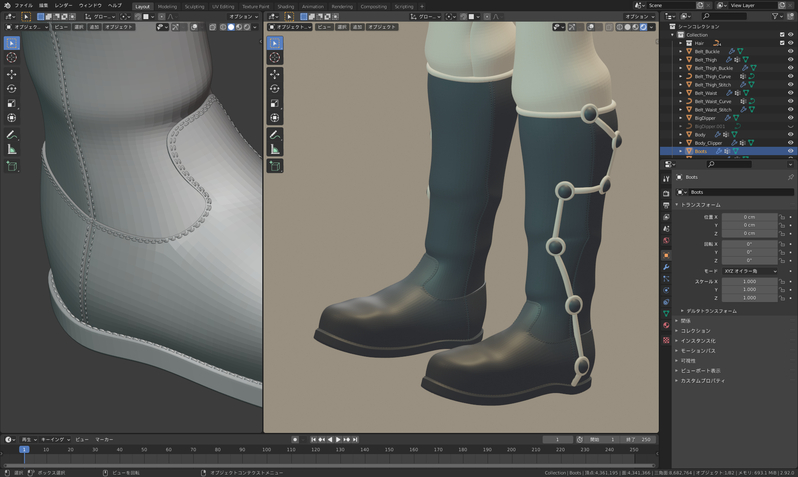Pin the Boots properties panel

[x=790, y=177]
